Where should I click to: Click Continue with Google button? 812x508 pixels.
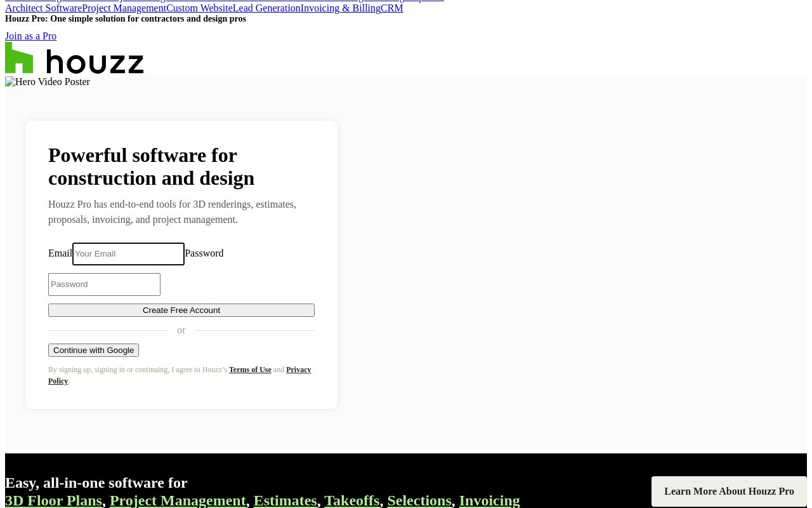click(x=93, y=351)
